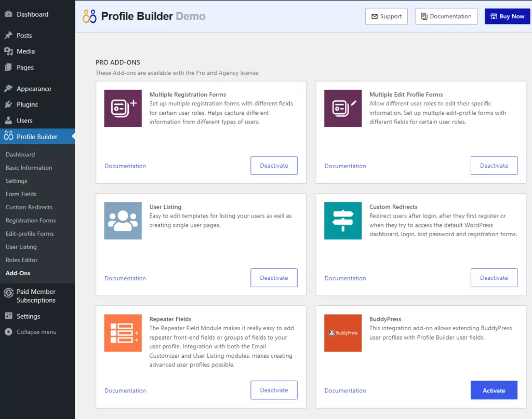Click the Repeater Fields add-on icon

(x=123, y=333)
